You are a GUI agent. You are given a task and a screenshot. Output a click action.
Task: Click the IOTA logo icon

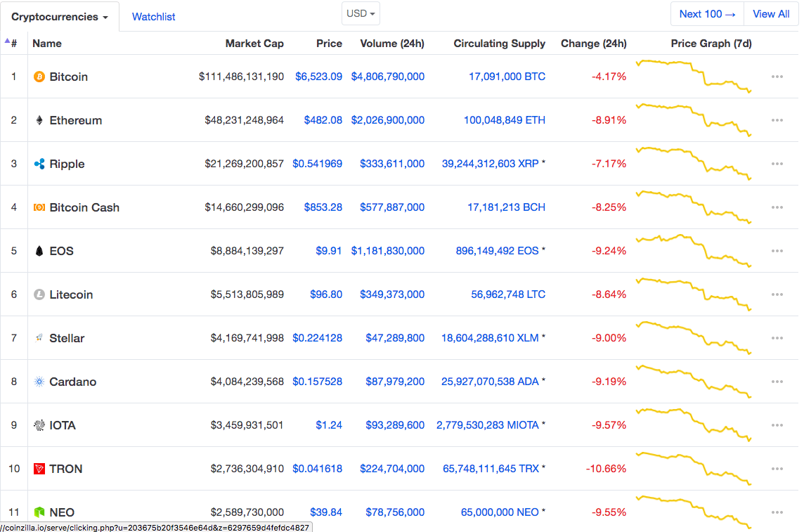click(39, 425)
